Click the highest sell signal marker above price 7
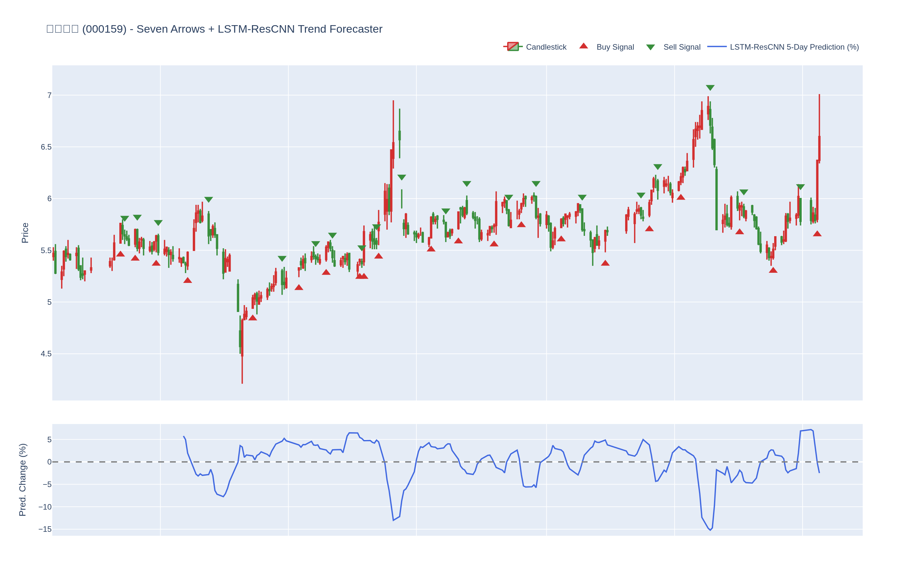 710,88
